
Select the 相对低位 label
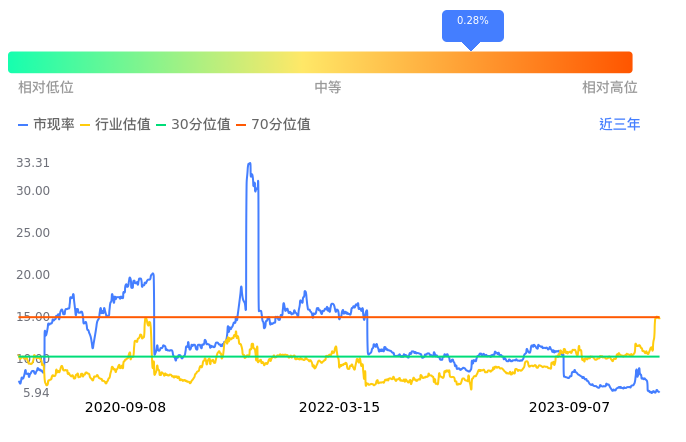46,88
